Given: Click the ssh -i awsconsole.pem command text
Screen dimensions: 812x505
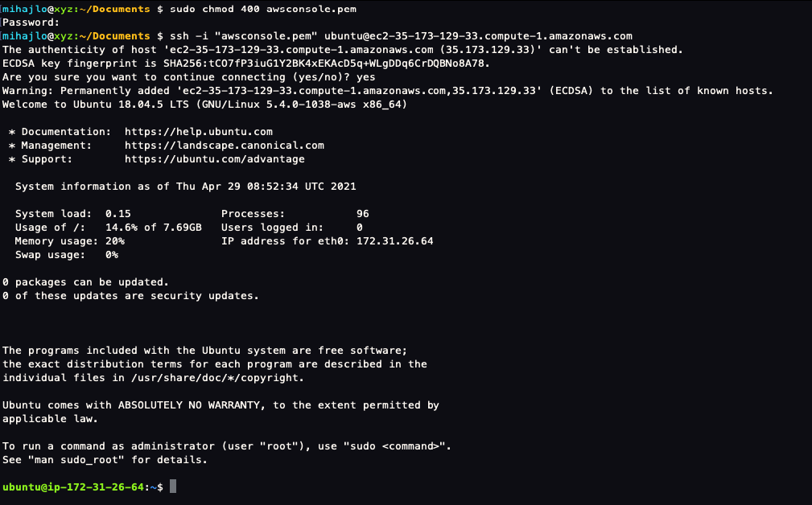Looking at the screenshot, I should pyautogui.click(x=401, y=36).
